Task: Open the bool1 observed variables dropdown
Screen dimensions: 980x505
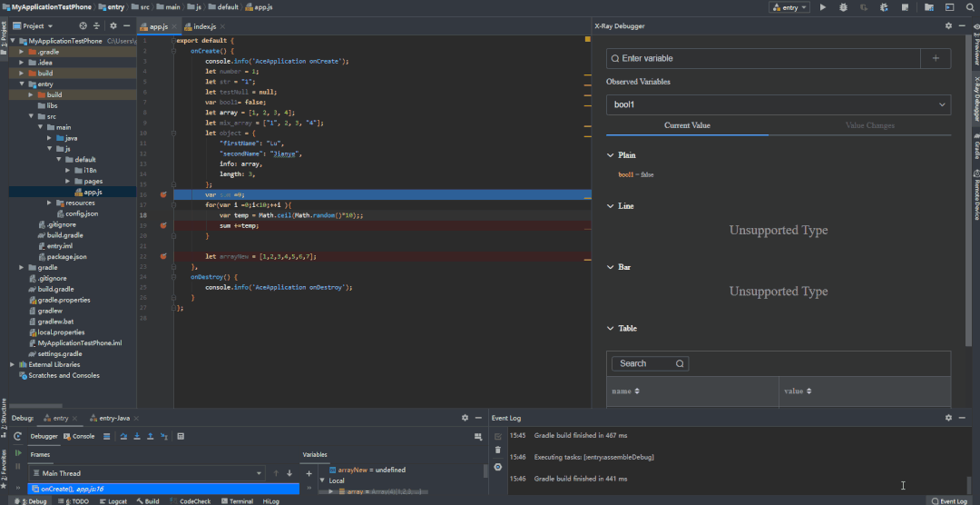Action: pos(778,105)
